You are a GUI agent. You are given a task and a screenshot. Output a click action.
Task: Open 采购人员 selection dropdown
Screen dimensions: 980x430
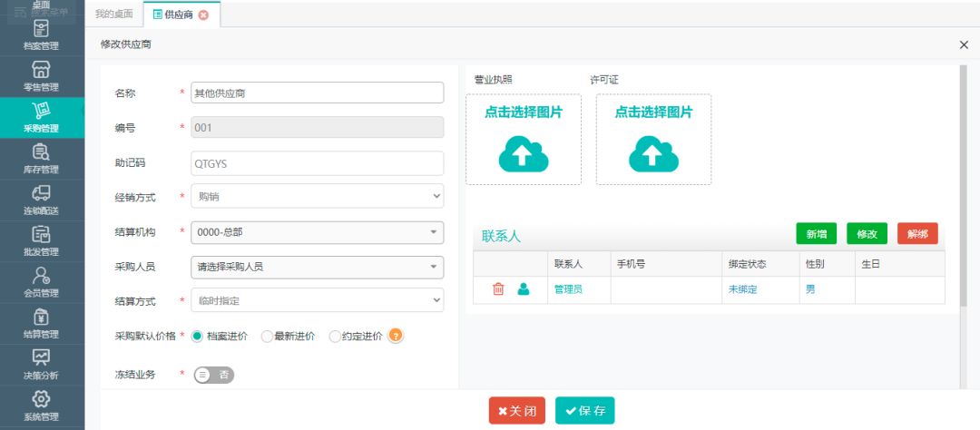tap(317, 267)
